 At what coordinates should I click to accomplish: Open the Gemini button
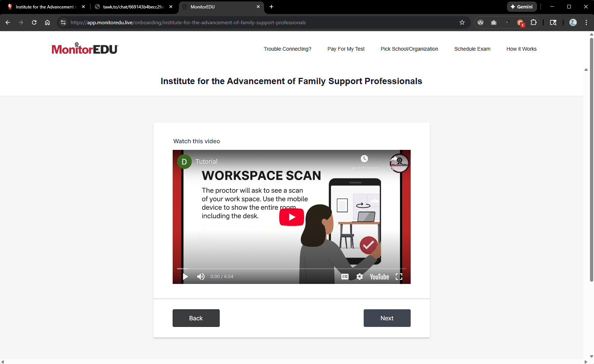click(x=522, y=7)
